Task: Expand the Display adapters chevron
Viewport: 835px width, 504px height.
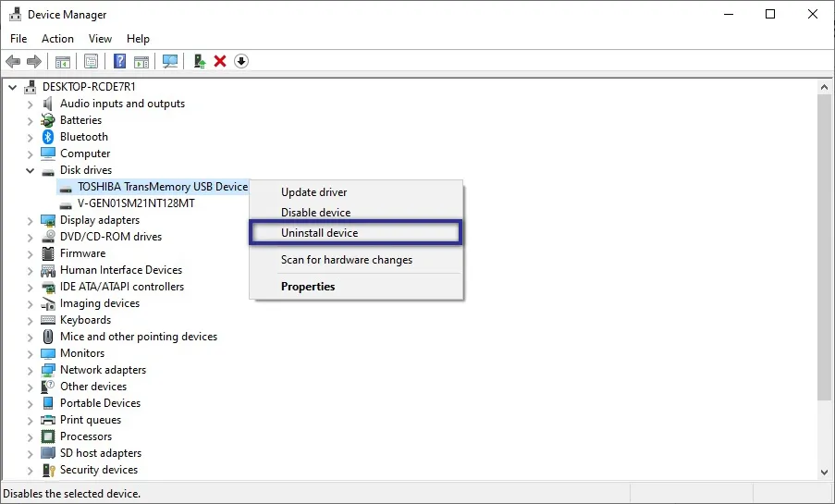Action: (31, 221)
